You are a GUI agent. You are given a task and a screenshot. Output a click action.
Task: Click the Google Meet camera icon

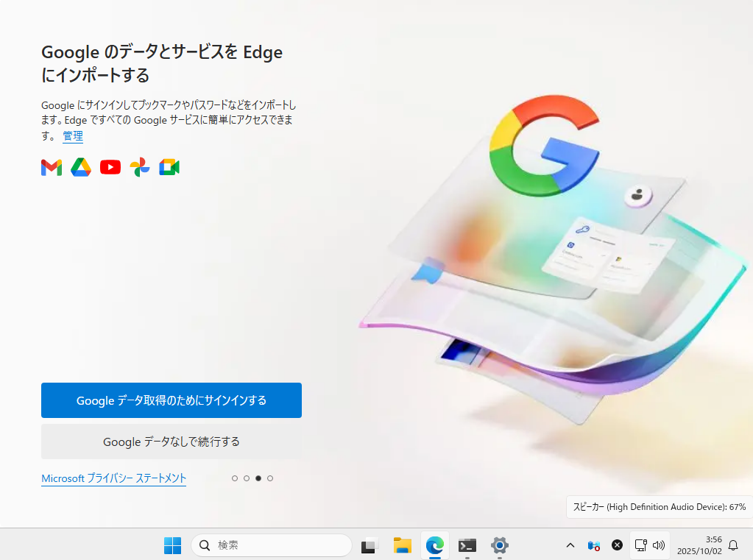point(169,168)
